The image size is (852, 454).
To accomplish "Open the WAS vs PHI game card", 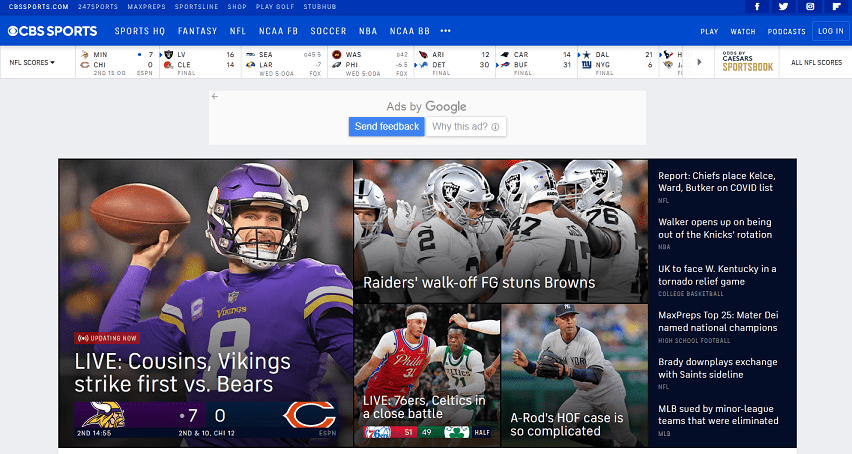I will pyautogui.click(x=371, y=62).
